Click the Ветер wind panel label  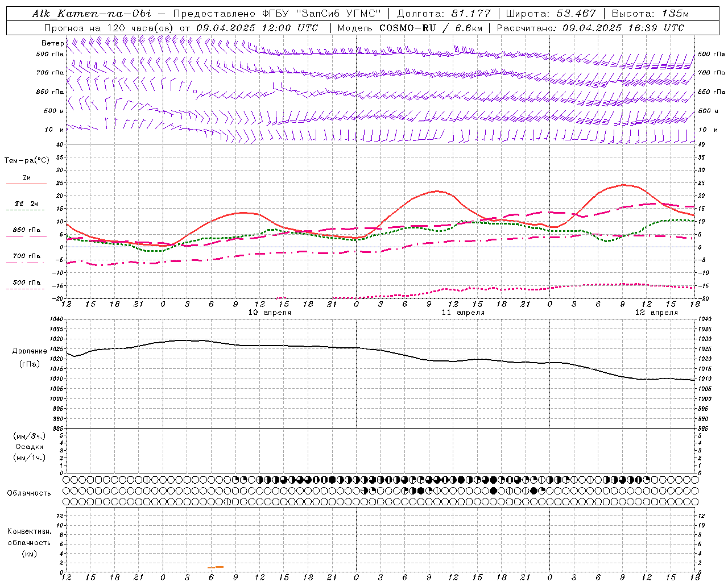pyautogui.click(x=52, y=43)
